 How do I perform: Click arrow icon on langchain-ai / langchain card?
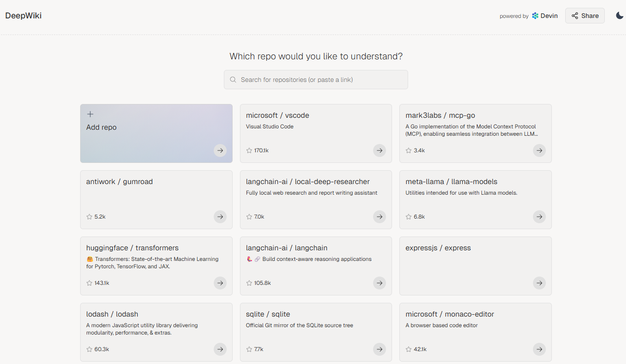pos(380,283)
